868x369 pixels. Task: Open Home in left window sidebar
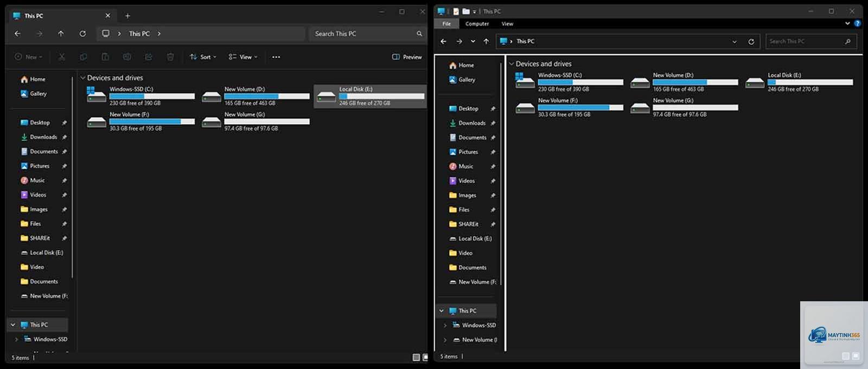coord(33,79)
